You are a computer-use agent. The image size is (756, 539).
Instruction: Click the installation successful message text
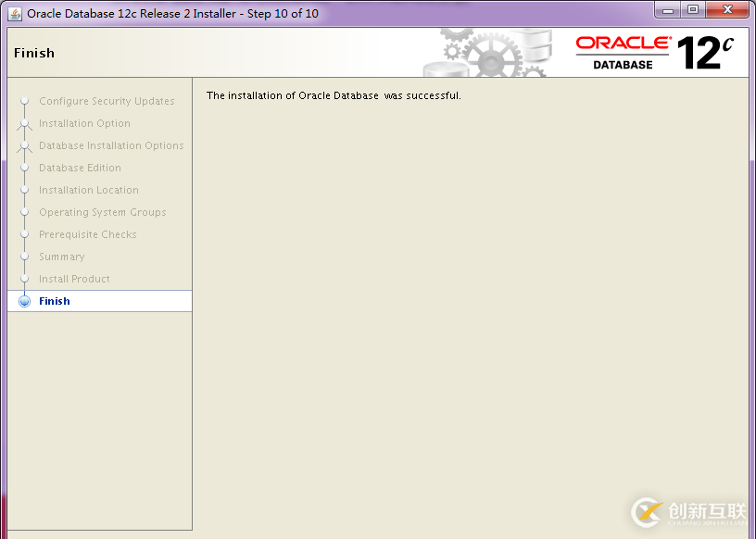[x=334, y=95]
